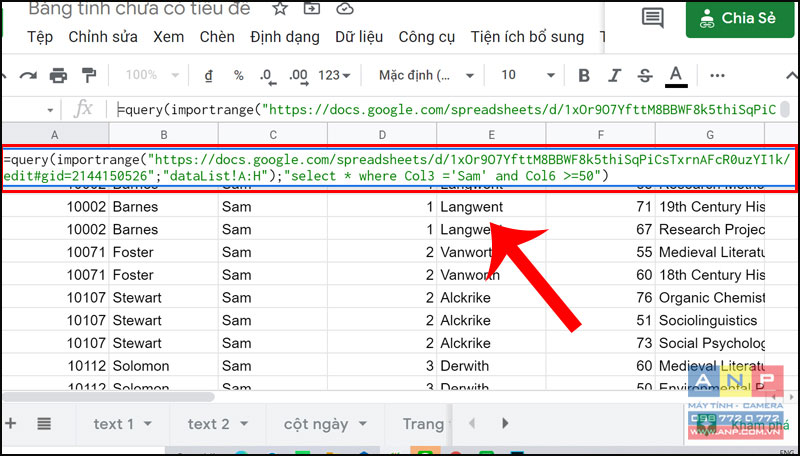Select the Medieval Literatu cell in Foster row
The image size is (800, 456).
710,252
